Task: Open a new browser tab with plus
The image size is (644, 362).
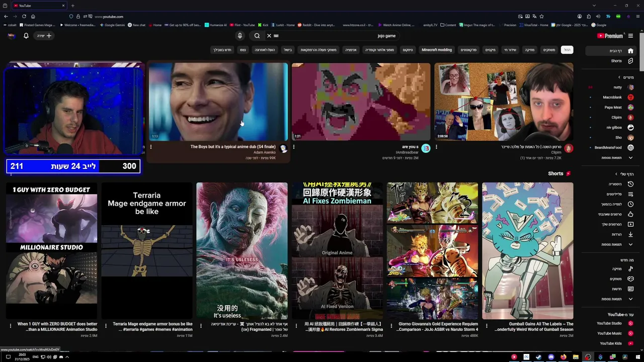Action: (x=72, y=6)
